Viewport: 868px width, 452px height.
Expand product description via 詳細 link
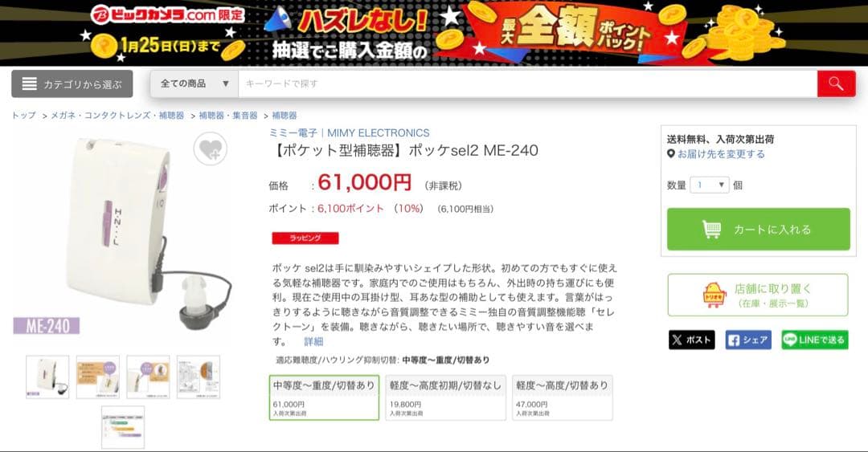(313, 341)
